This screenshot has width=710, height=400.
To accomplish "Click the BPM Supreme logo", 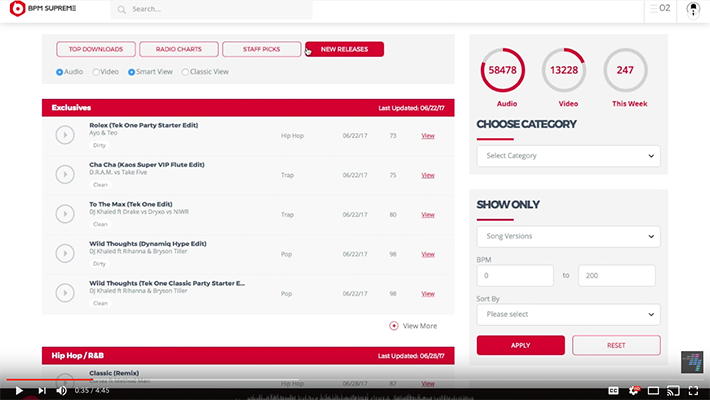I will [x=52, y=9].
